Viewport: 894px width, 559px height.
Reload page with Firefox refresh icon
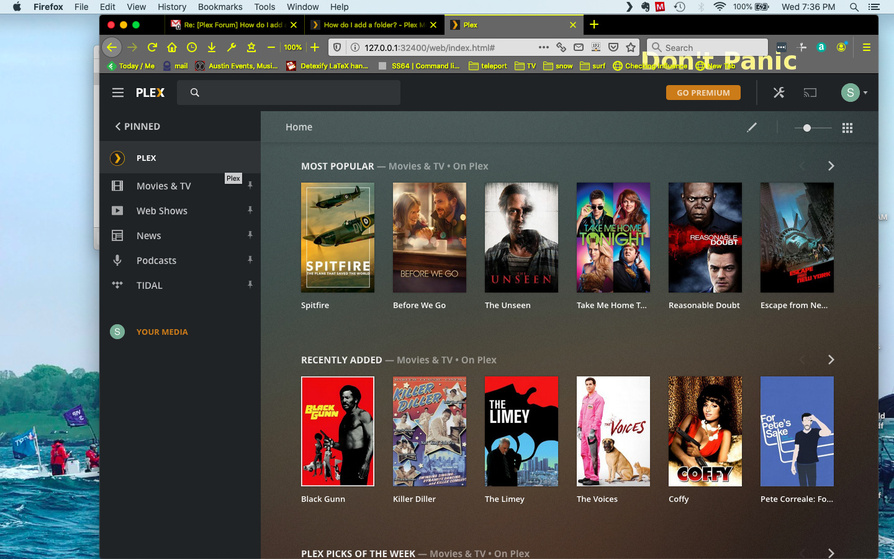(152, 47)
